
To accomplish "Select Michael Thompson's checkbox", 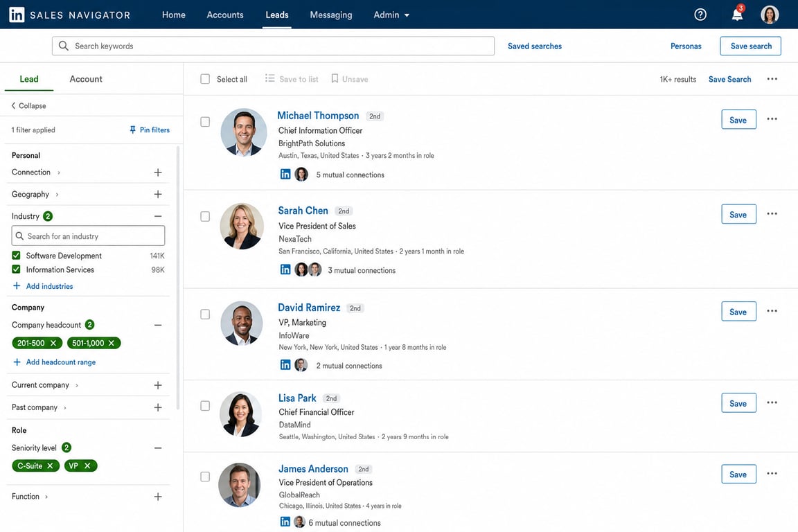I will (205, 122).
